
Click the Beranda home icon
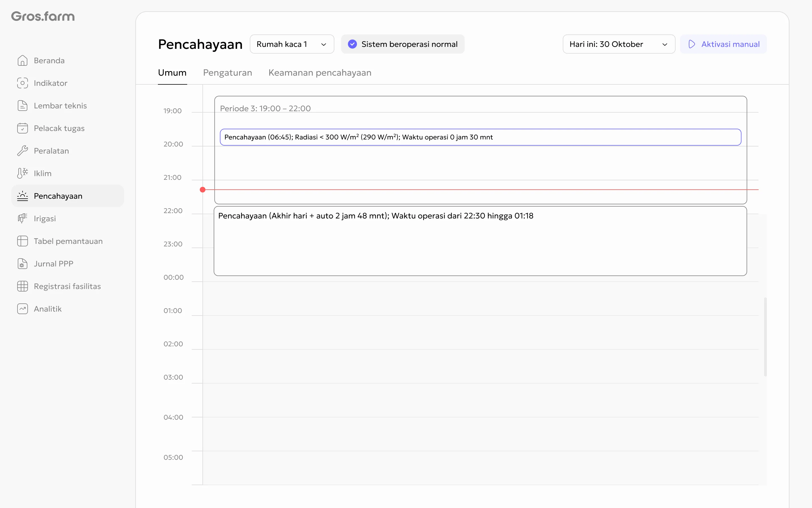(23, 60)
